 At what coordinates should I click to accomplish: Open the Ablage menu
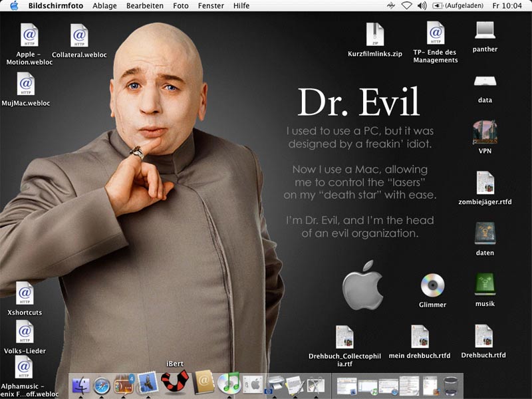pyautogui.click(x=104, y=6)
